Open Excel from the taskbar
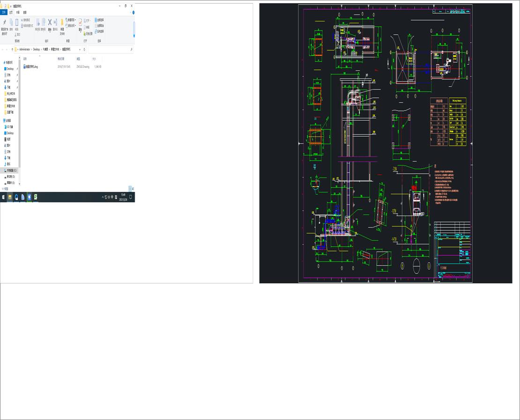The height and width of the screenshot is (420, 520). coord(36,197)
